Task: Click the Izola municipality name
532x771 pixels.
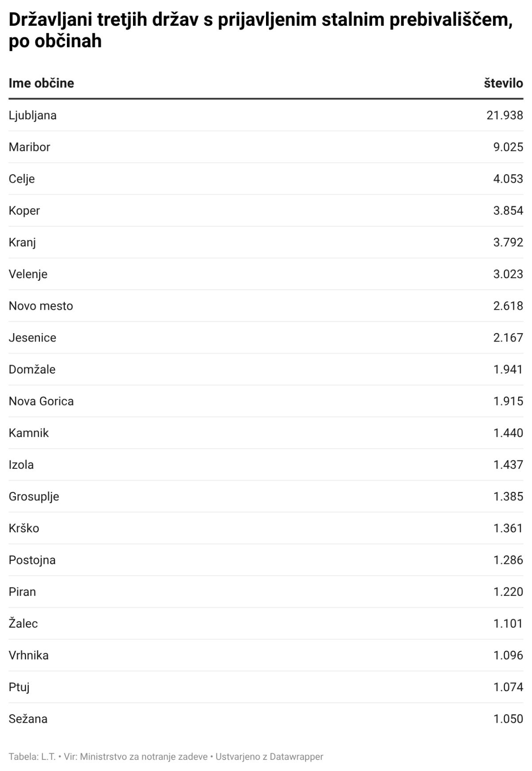Action: pos(21,464)
